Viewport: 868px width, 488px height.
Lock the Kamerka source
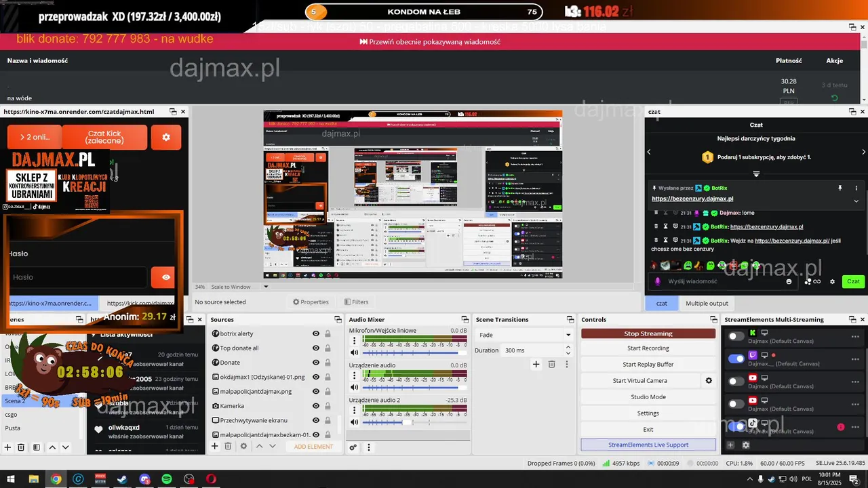click(328, 406)
